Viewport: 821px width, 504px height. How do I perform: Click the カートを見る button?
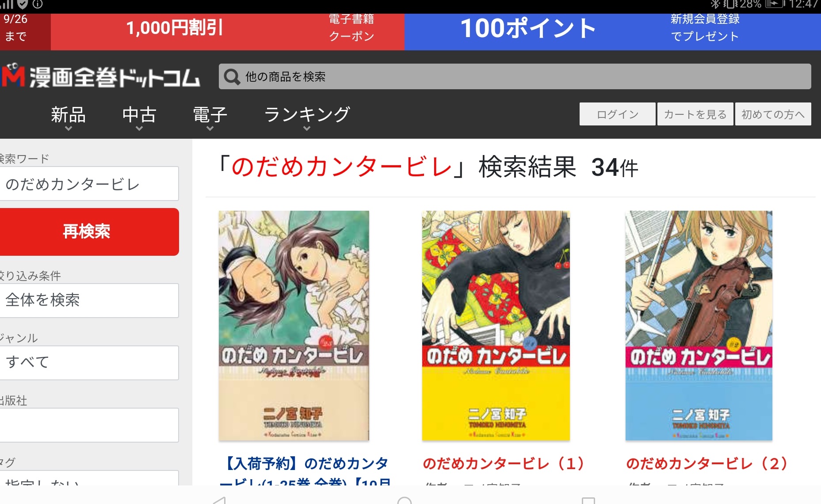click(x=695, y=114)
